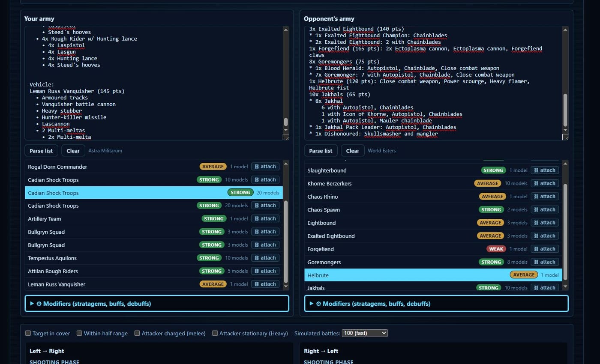Select Khorne Berzerkers row

433,183
